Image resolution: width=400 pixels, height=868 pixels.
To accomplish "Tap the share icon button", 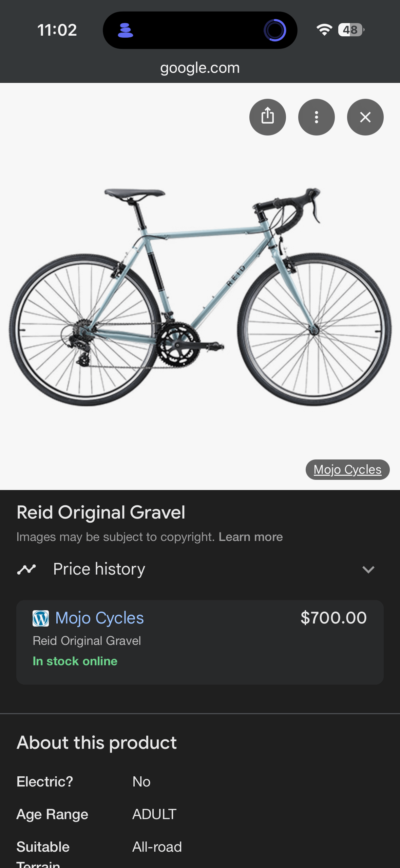I will pos(267,117).
